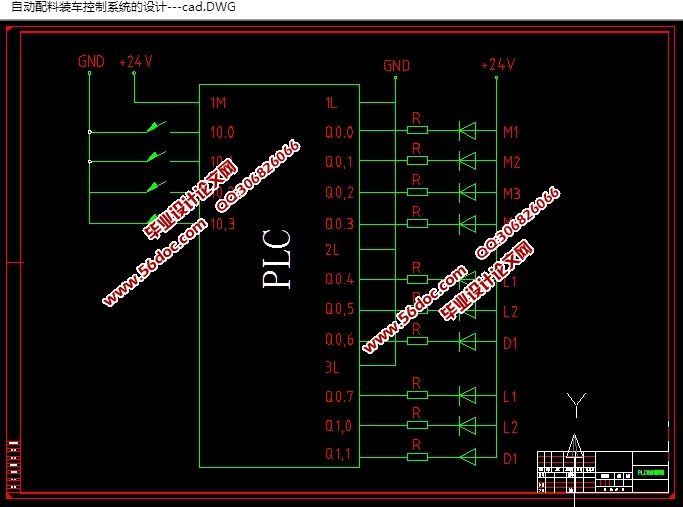Select the resistor symbol on the Q0.7 row
This screenshot has width=683, height=507.
[x=417, y=395]
